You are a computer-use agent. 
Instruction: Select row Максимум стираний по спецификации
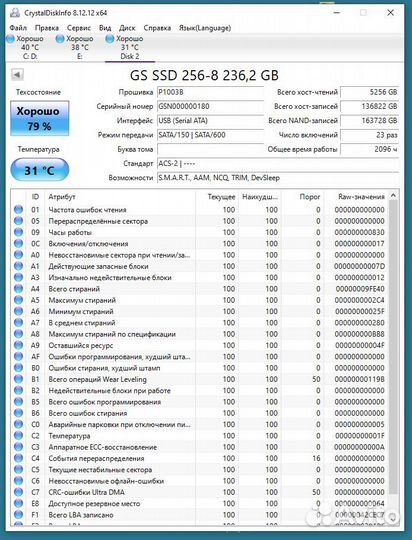point(200,334)
